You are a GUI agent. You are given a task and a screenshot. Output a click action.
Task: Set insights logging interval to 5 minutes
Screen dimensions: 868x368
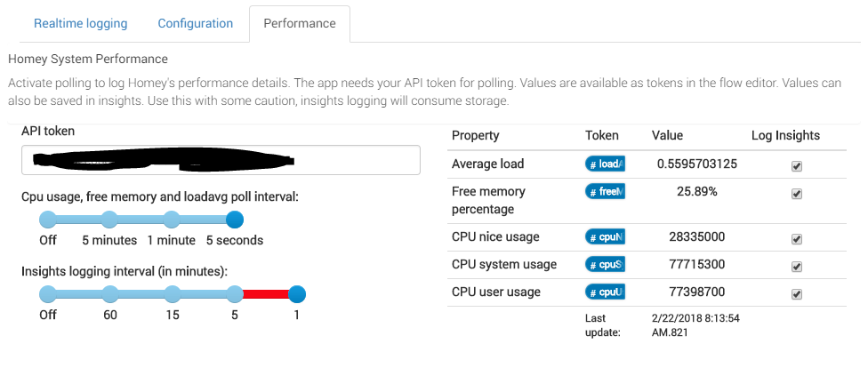[x=235, y=294]
